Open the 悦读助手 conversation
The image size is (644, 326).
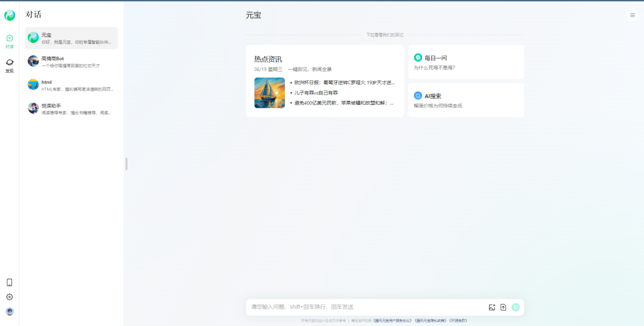[72, 109]
